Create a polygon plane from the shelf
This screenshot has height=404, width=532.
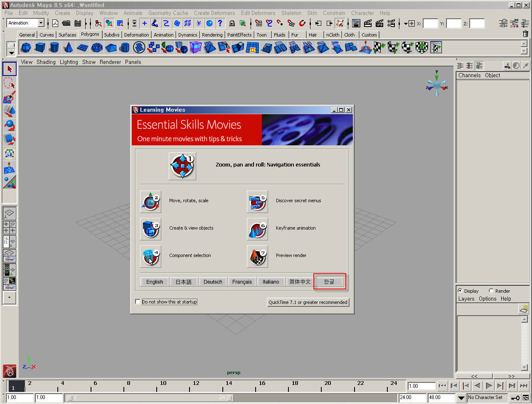[82, 48]
